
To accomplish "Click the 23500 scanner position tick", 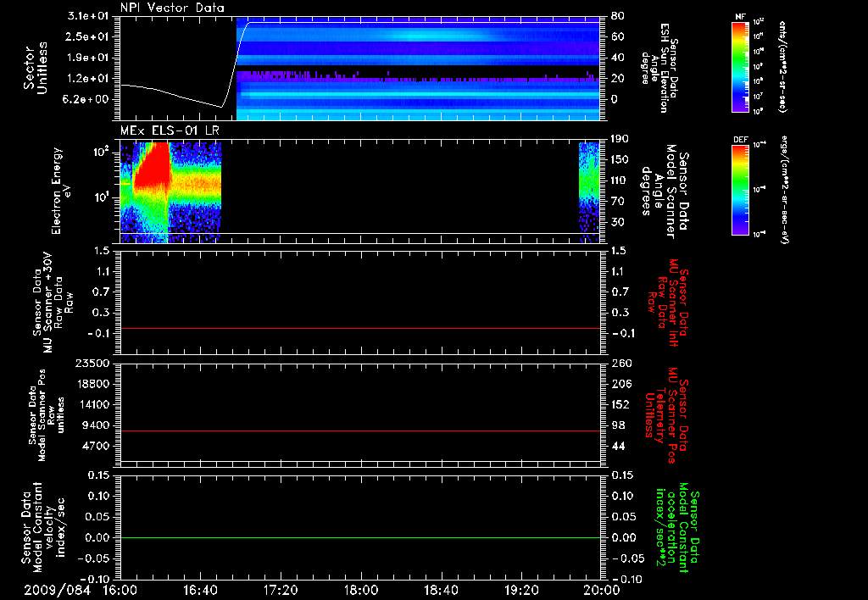I will coord(92,363).
